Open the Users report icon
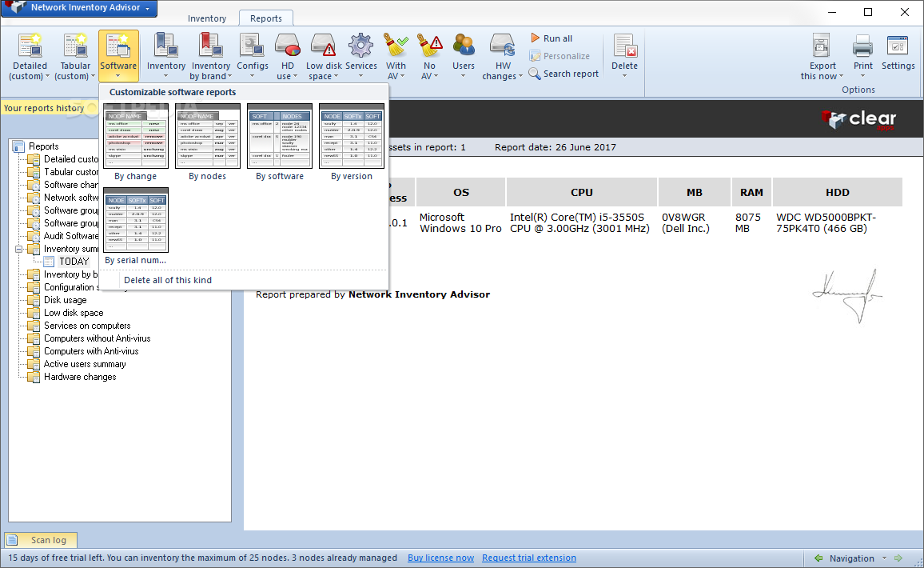This screenshot has height=568, width=924. coord(463,46)
